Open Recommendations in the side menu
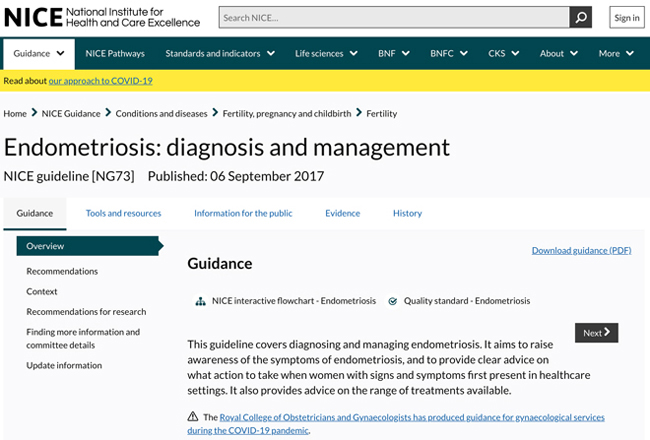The width and height of the screenshot is (650, 440). (x=62, y=271)
